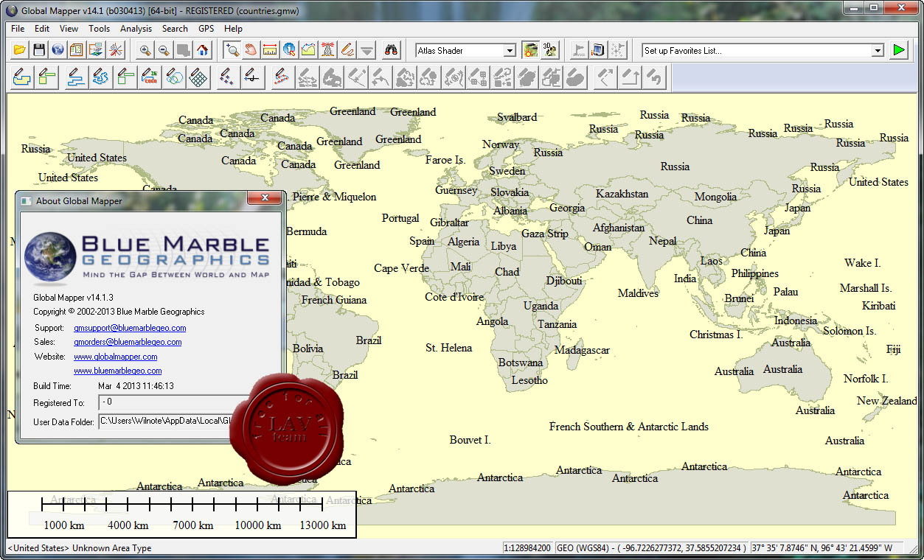Expand the Set up Favorites List dropdown
924x560 pixels.
tap(878, 51)
